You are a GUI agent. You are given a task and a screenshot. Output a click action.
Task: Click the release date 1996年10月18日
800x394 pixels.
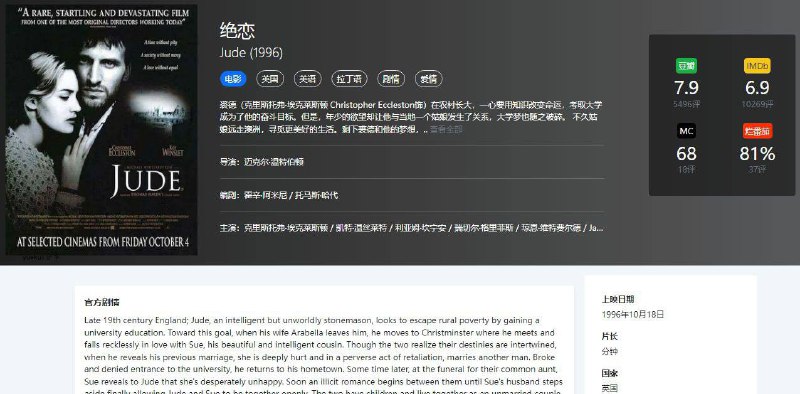coord(633,314)
